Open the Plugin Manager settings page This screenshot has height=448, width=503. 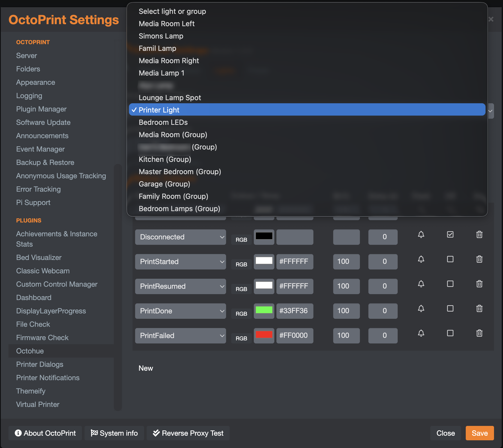(41, 109)
